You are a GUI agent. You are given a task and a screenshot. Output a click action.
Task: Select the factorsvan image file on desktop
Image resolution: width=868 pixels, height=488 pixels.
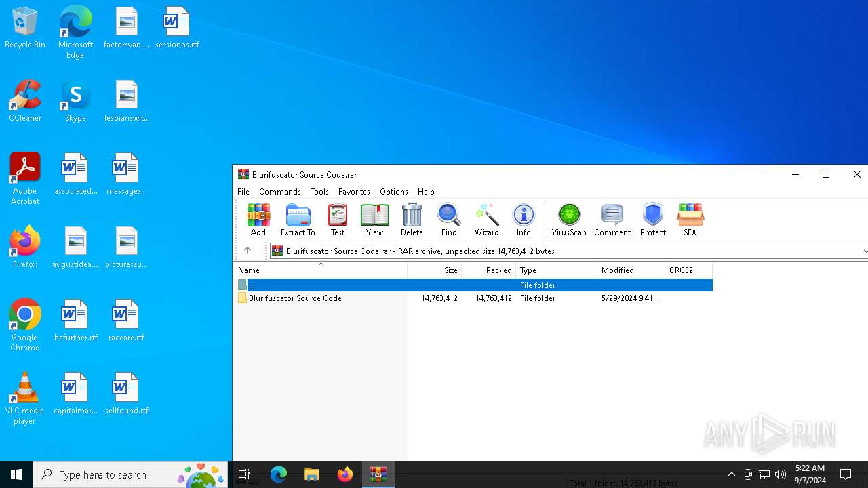(126, 28)
